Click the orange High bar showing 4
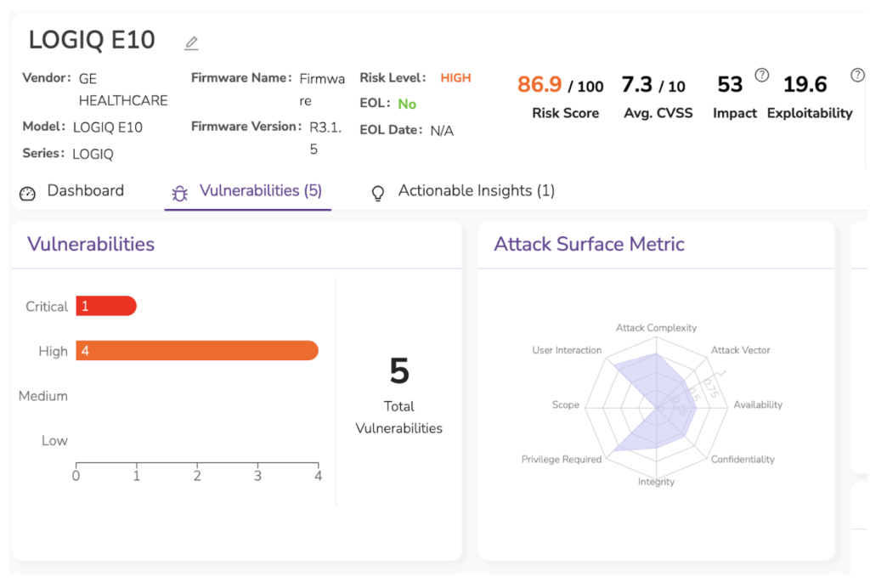The height and width of the screenshot is (588, 870). [197, 351]
